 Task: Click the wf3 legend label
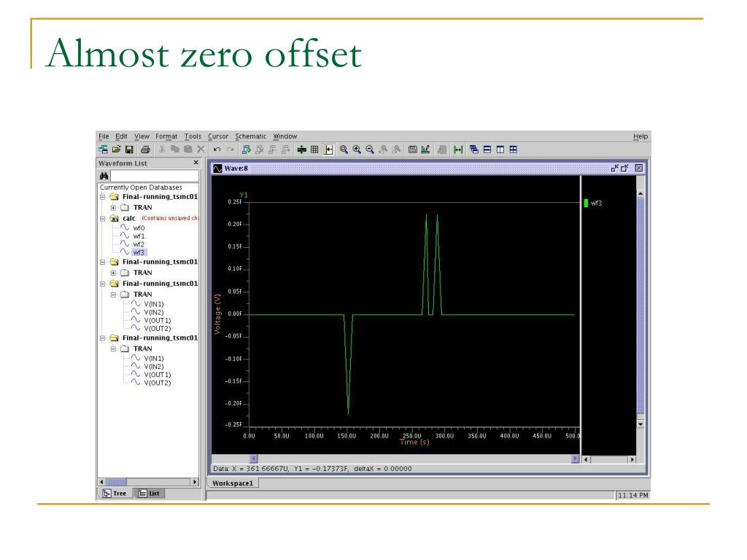[597, 203]
